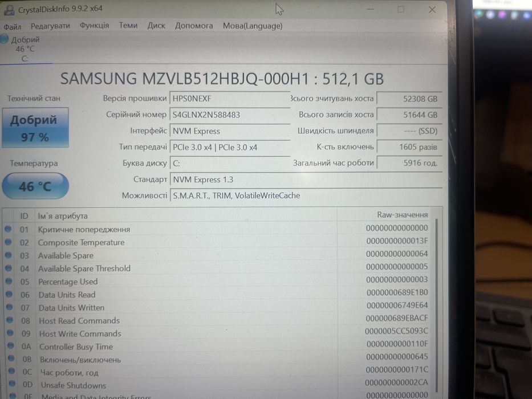Open the Теми menu
The height and width of the screenshot is (399, 532).
tap(128, 26)
